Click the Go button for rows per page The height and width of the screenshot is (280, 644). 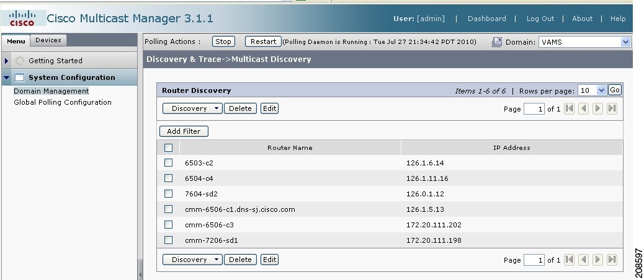point(614,90)
